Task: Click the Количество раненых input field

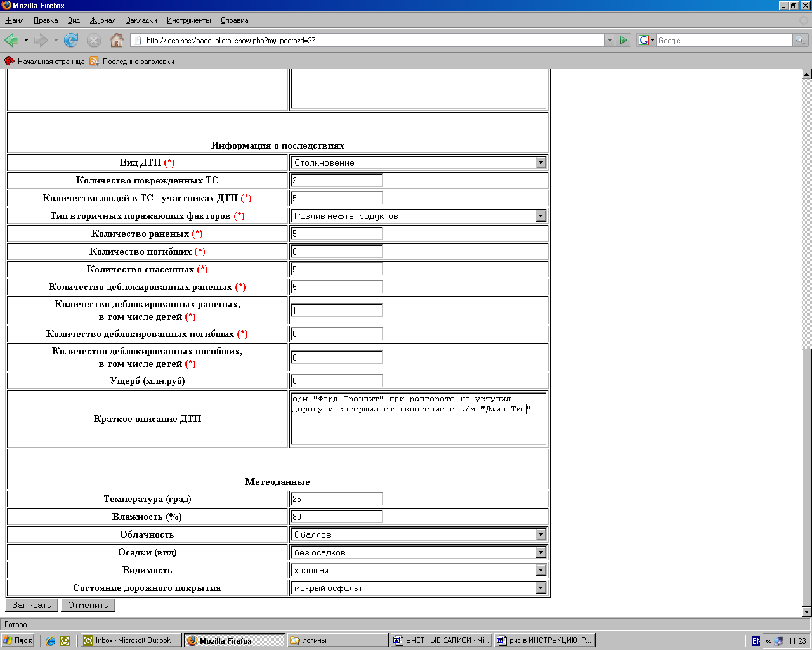Action: 336,234
